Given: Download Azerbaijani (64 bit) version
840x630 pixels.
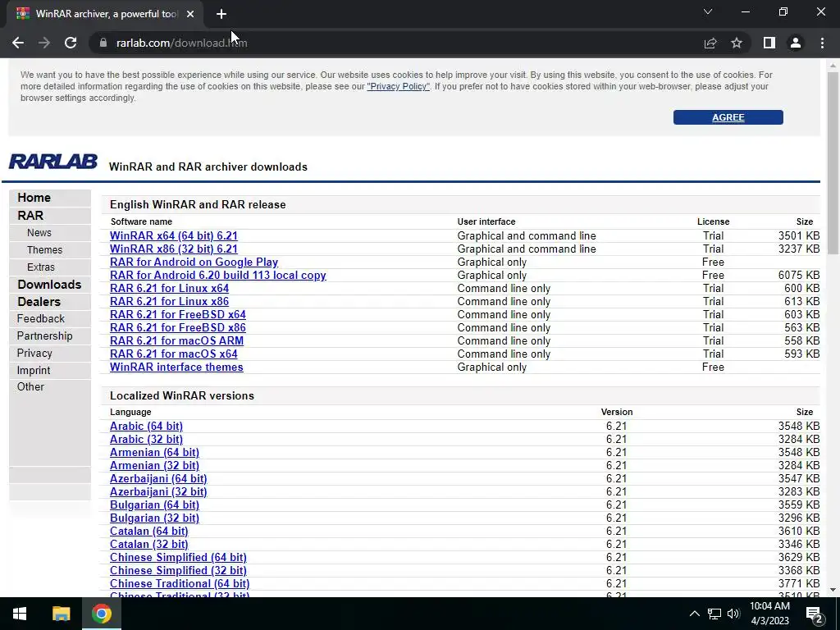Looking at the screenshot, I should [158, 479].
